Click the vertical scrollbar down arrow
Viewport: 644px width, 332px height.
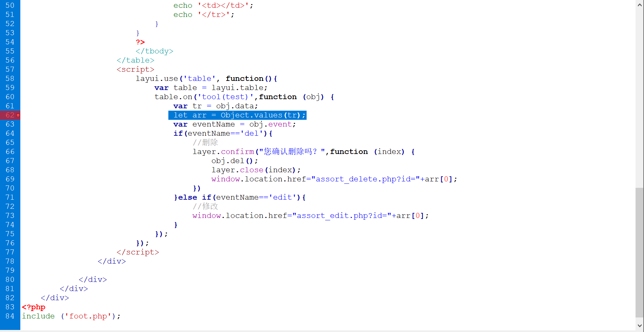(x=640, y=326)
